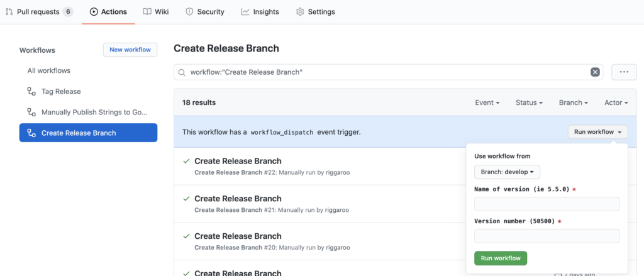Open the Insights tab
644x276 pixels.
point(260,12)
